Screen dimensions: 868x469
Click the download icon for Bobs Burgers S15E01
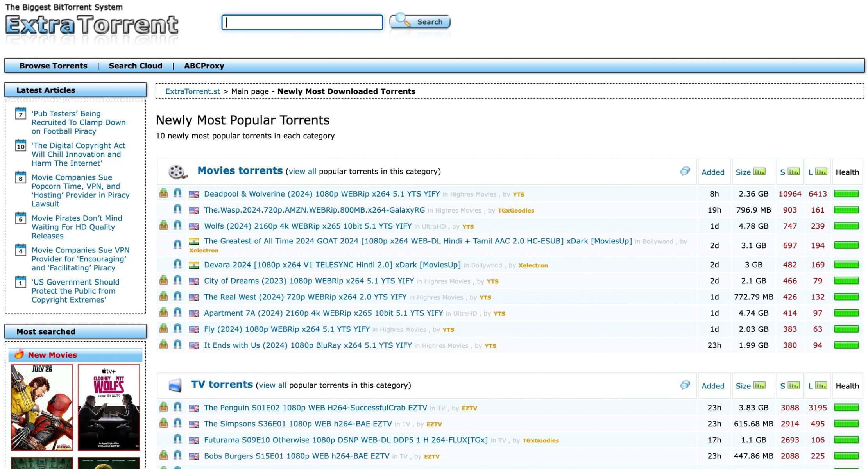pyautogui.click(x=164, y=455)
